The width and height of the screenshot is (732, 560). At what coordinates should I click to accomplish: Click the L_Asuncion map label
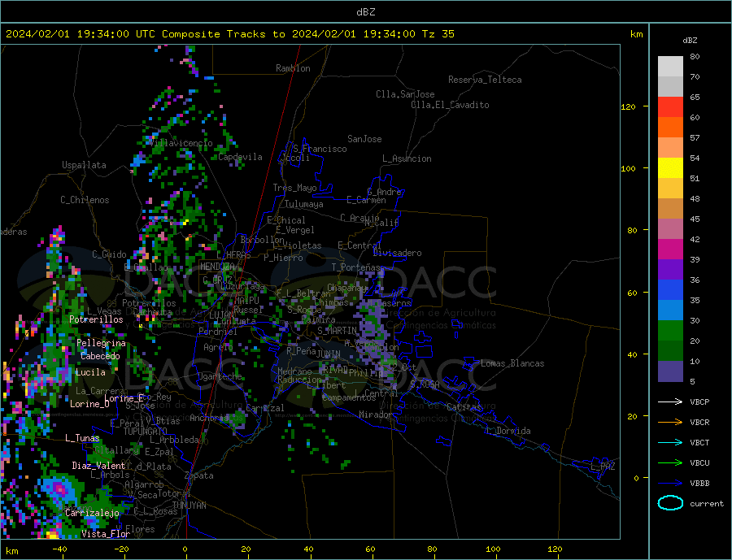pos(407,158)
